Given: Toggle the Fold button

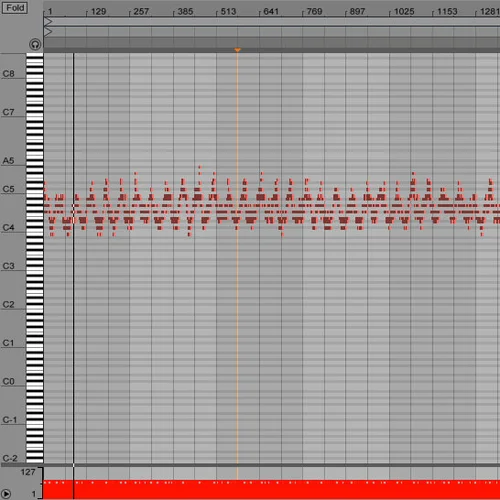Looking at the screenshot, I should coord(15,8).
